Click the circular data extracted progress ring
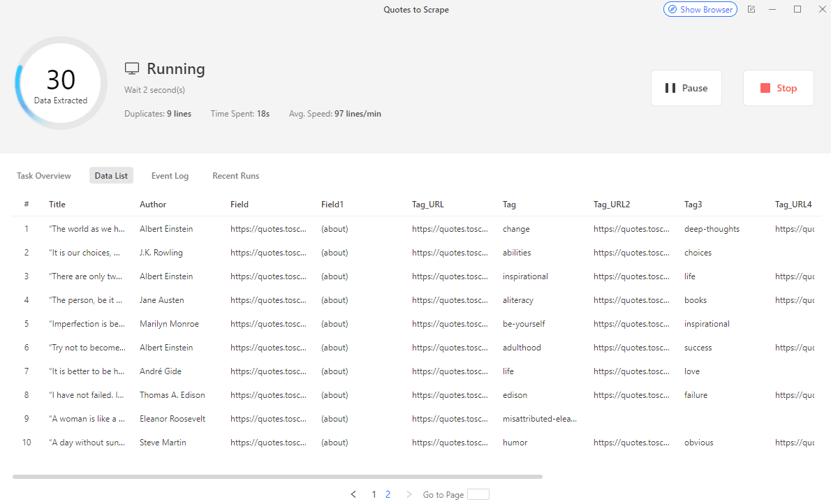The height and width of the screenshot is (504, 831). click(x=61, y=83)
